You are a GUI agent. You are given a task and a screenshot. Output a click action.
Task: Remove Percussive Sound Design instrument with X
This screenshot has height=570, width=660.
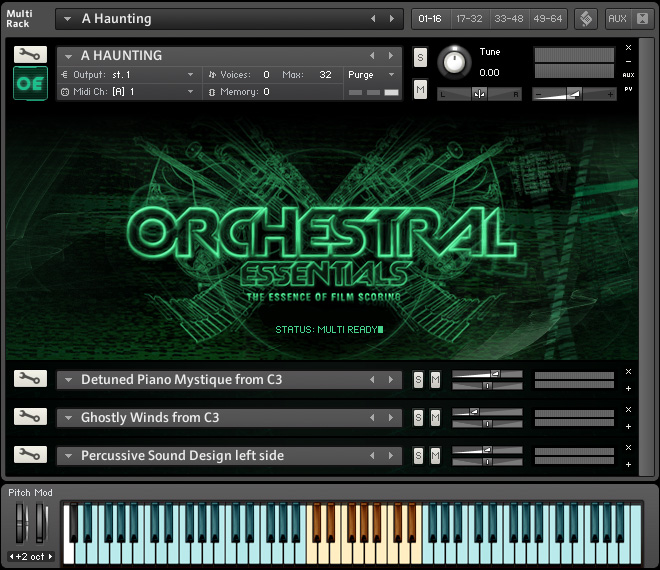[628, 447]
